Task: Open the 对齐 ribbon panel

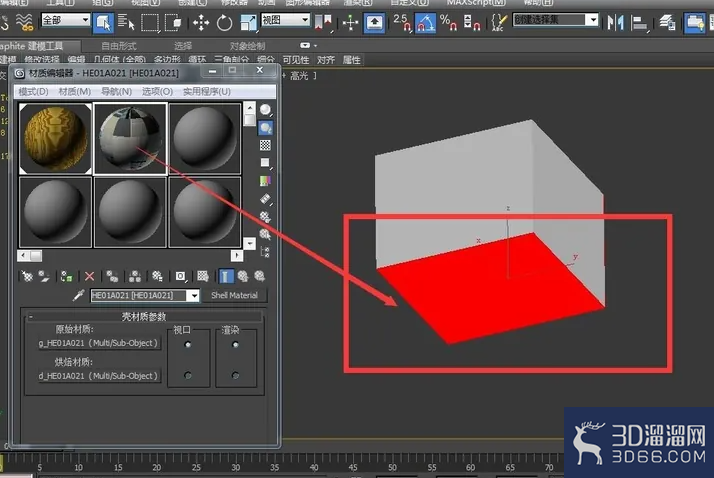Action: pyautogui.click(x=326, y=60)
